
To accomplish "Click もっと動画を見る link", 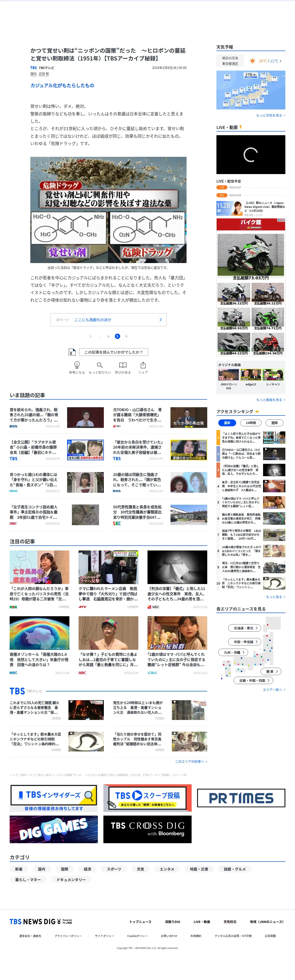I will pos(271,400).
